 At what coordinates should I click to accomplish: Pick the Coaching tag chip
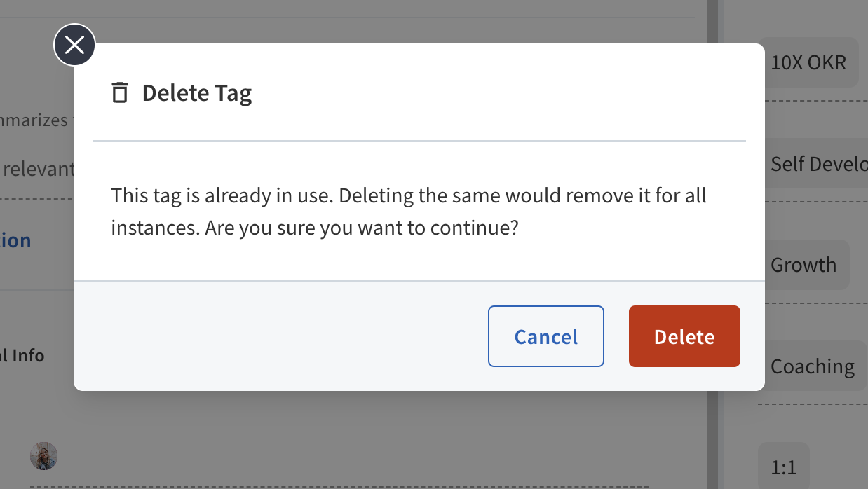point(813,366)
